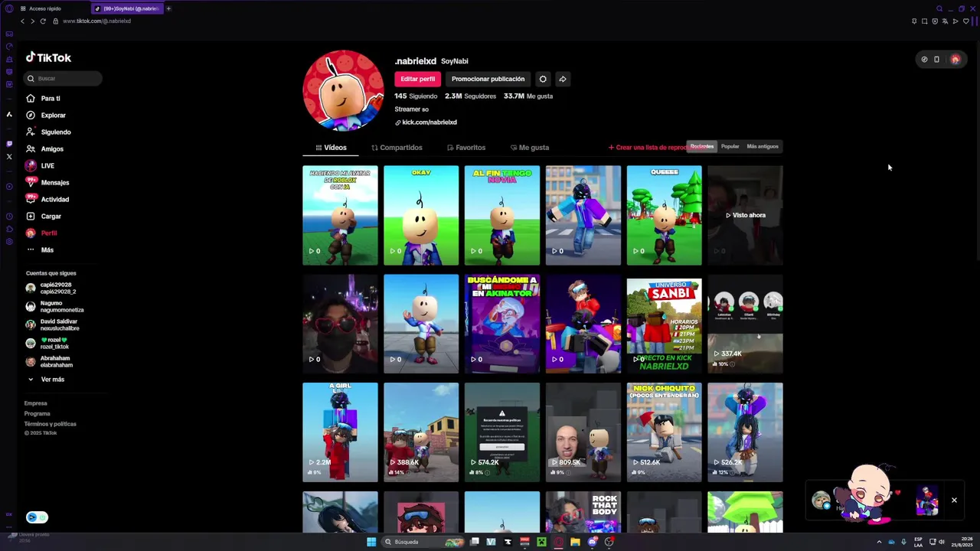Click Promocionar publicación button

tap(488, 79)
